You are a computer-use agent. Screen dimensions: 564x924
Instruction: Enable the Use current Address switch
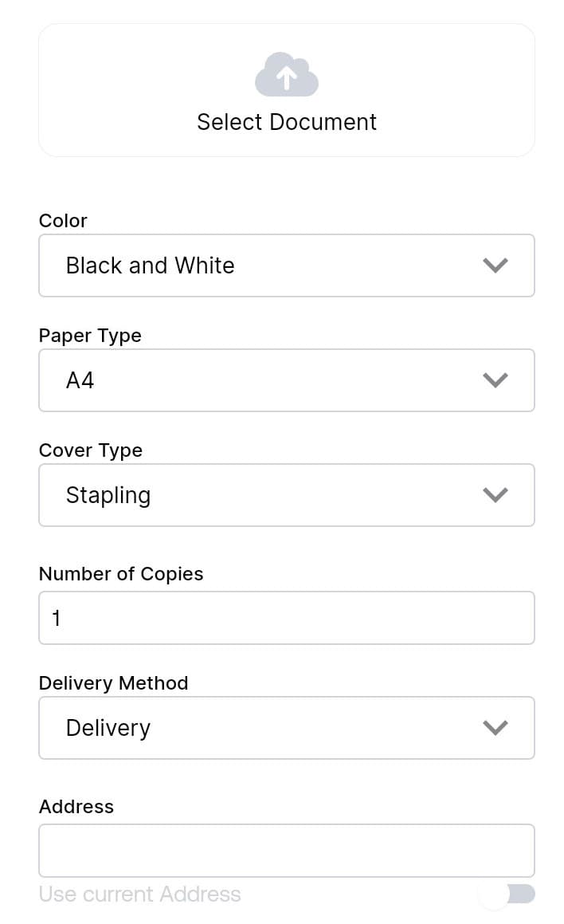[x=507, y=895]
